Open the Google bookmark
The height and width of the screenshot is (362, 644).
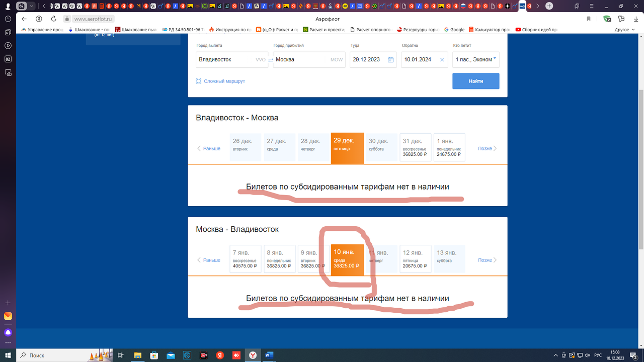coord(454,30)
